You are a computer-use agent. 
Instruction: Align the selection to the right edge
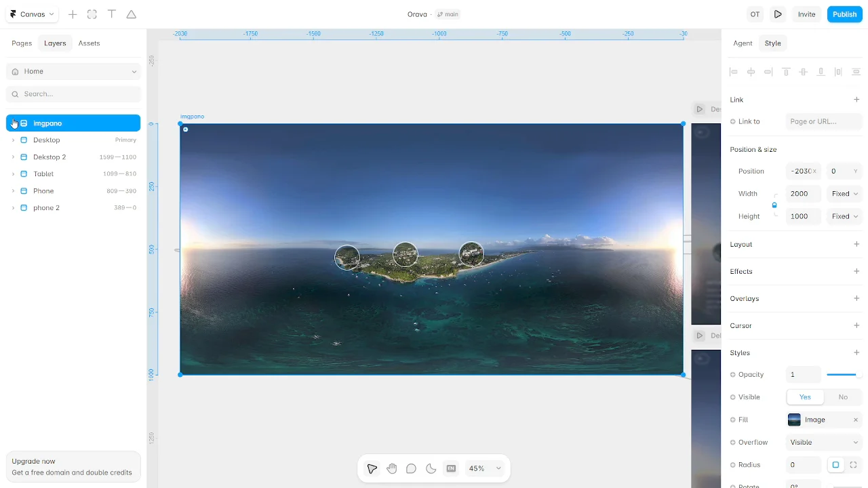768,72
